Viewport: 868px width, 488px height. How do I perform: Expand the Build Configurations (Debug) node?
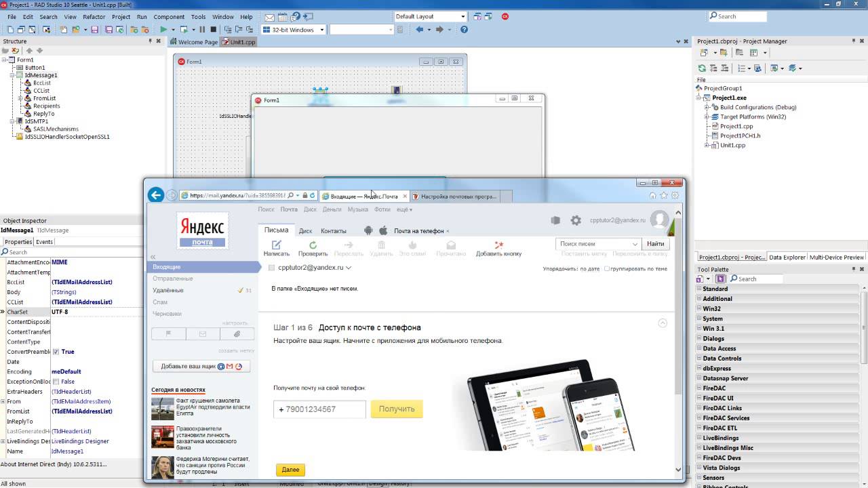707,107
